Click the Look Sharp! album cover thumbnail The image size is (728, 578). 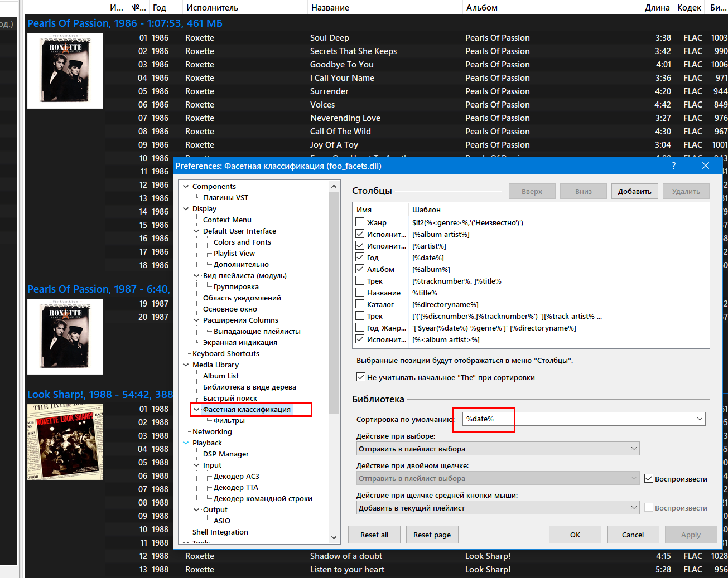[x=65, y=442]
